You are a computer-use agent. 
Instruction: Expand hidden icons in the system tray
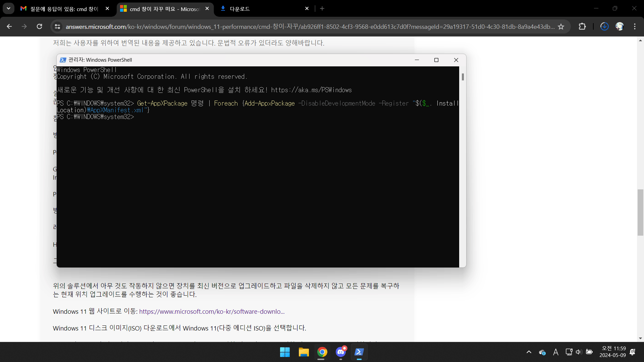(x=529, y=352)
